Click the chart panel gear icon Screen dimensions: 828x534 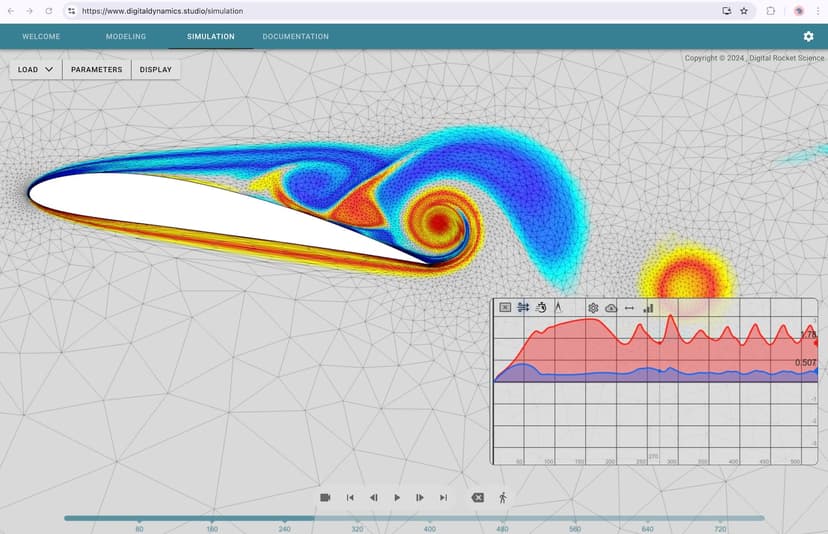(593, 308)
